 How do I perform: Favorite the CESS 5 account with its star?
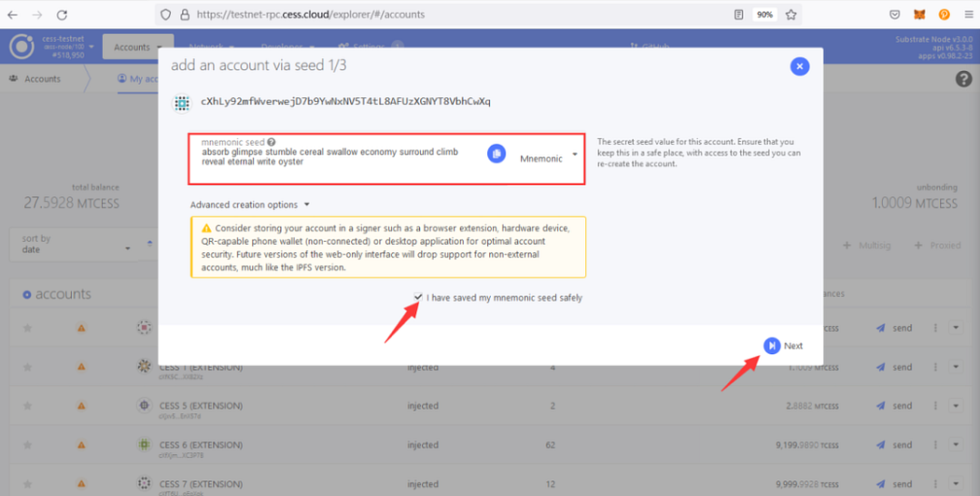pos(27,406)
